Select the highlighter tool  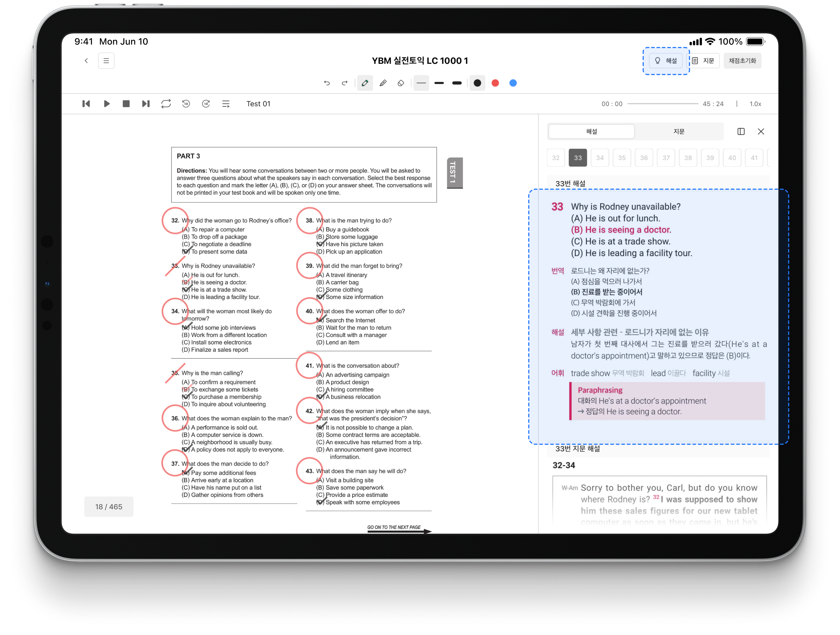click(x=383, y=83)
